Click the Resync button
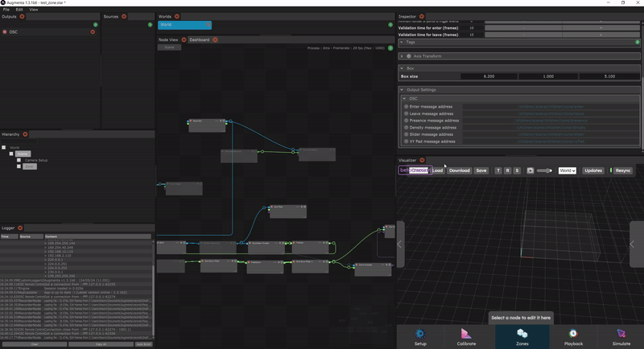The image size is (644, 349). (623, 170)
